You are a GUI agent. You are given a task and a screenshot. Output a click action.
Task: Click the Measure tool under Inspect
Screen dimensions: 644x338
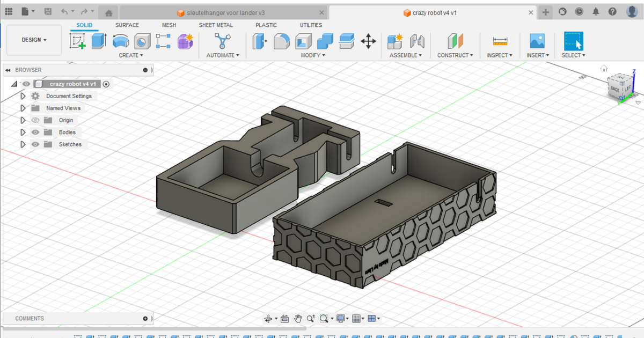click(x=499, y=40)
